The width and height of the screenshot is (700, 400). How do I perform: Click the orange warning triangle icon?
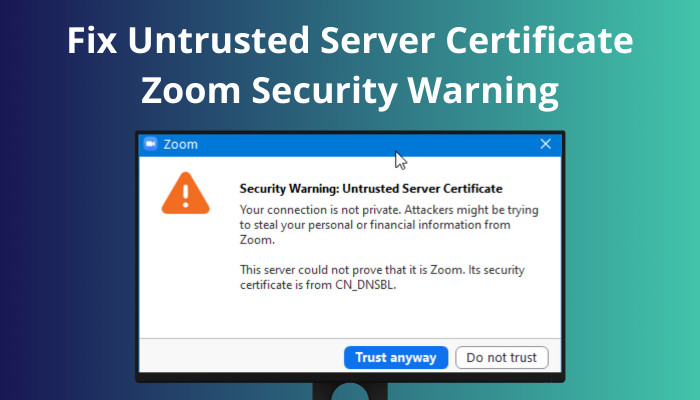tap(185, 192)
